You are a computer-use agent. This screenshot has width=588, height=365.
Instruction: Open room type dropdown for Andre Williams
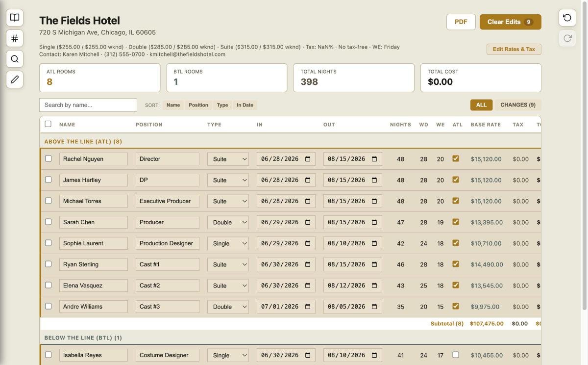[228, 307]
